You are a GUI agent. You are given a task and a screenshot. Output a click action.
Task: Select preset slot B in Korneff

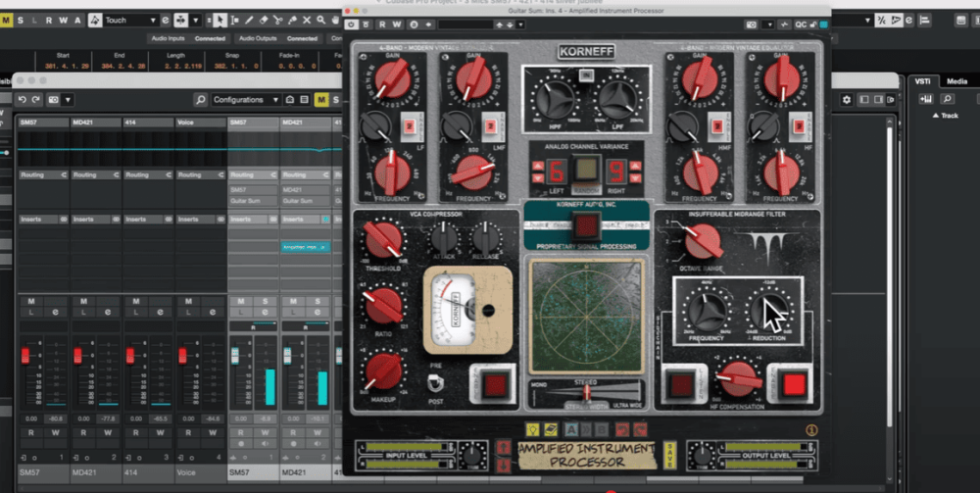(x=601, y=429)
